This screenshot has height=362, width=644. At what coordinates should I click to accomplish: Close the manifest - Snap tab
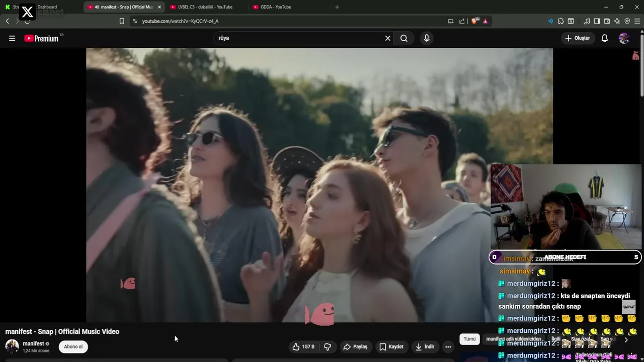pyautogui.click(x=159, y=7)
